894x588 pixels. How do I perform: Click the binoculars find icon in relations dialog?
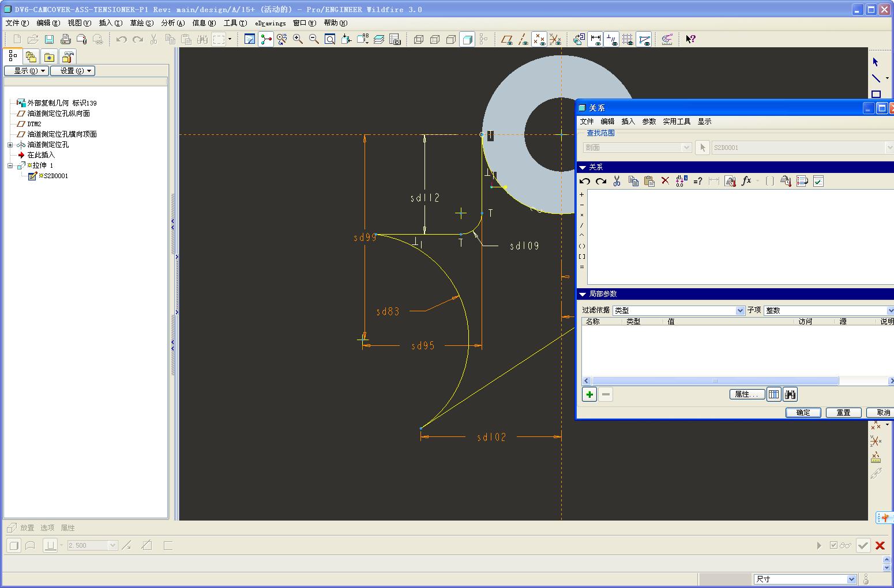click(790, 395)
